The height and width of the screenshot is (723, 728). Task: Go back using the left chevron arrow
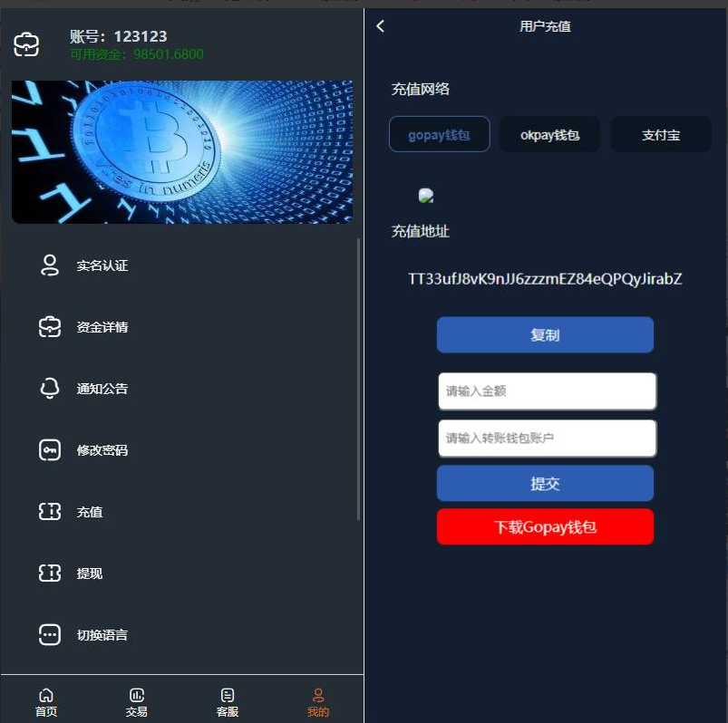pos(380,26)
